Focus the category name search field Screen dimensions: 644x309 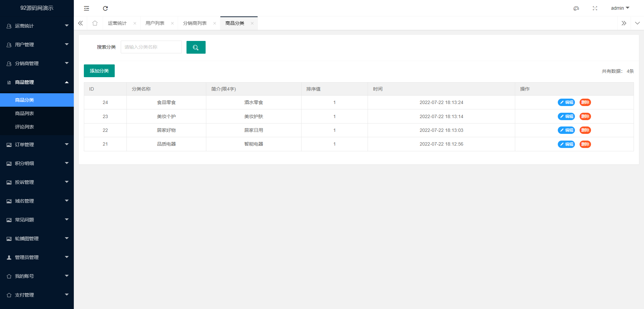pos(151,47)
